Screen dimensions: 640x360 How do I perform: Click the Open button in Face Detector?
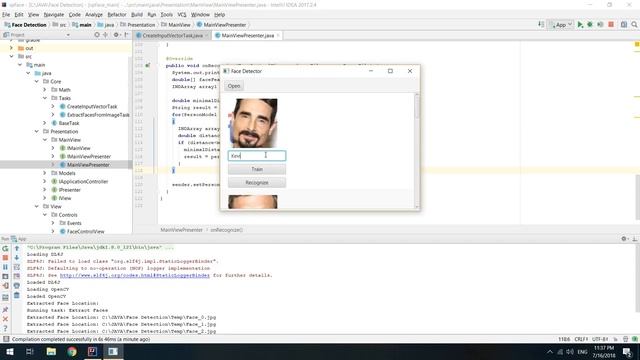[x=234, y=86]
